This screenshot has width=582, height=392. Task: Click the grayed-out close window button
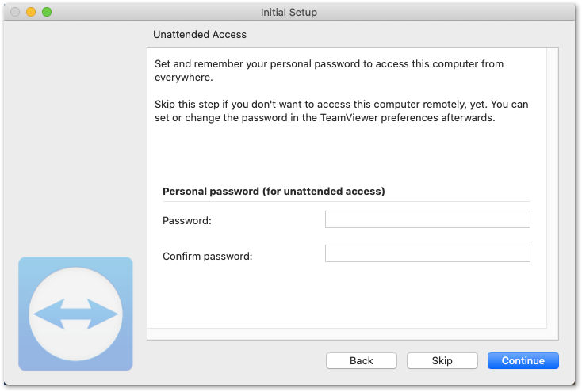click(15, 12)
